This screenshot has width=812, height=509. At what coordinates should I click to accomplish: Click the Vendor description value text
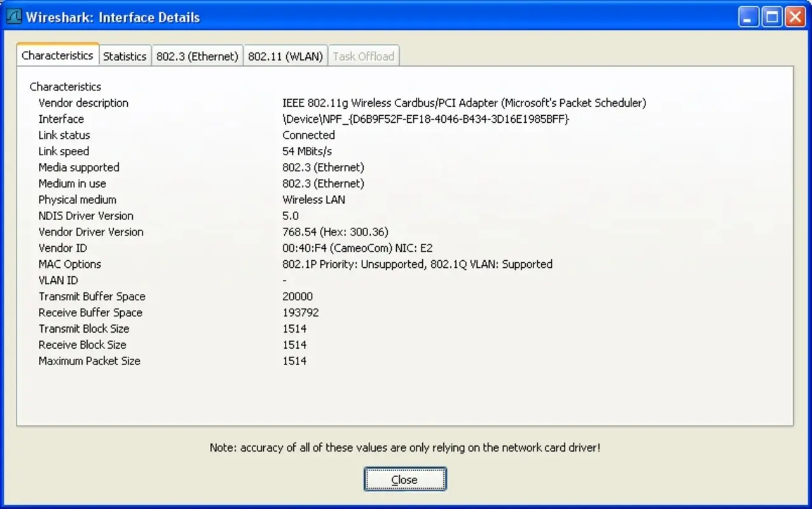click(464, 102)
